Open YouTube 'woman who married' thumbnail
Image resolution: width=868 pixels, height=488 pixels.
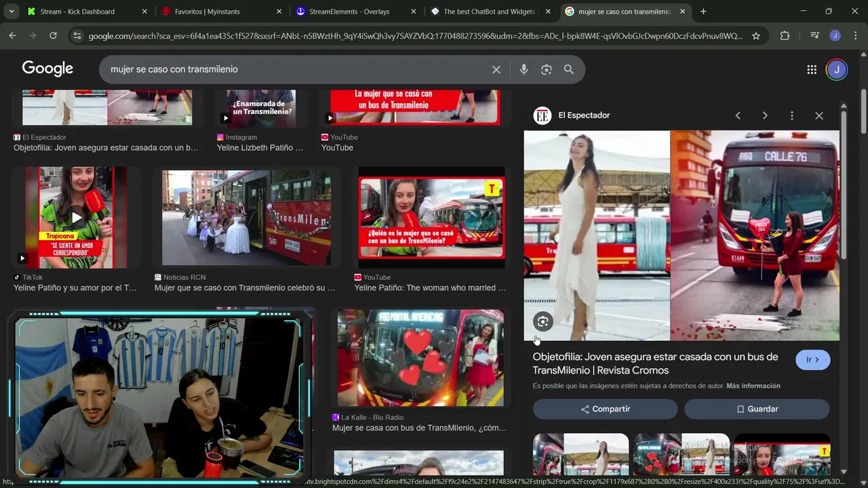click(431, 218)
